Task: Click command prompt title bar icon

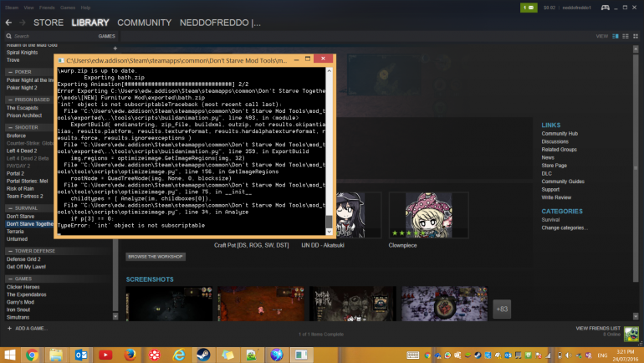Action: tap(61, 60)
